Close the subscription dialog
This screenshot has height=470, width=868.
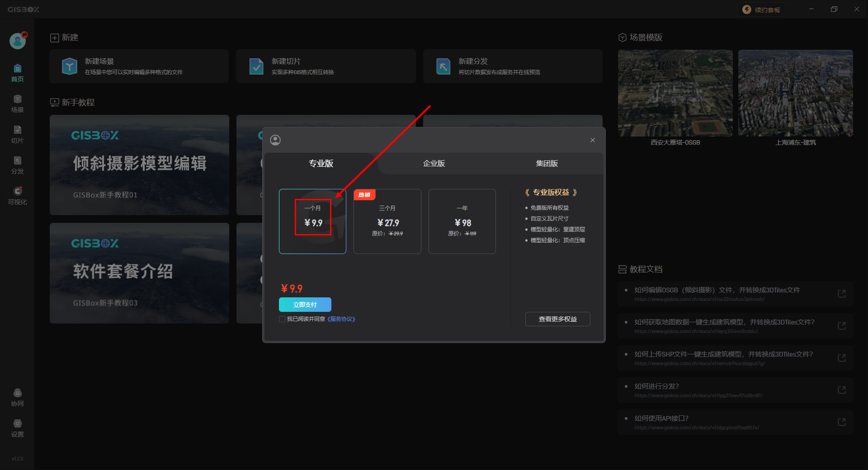[x=593, y=140]
